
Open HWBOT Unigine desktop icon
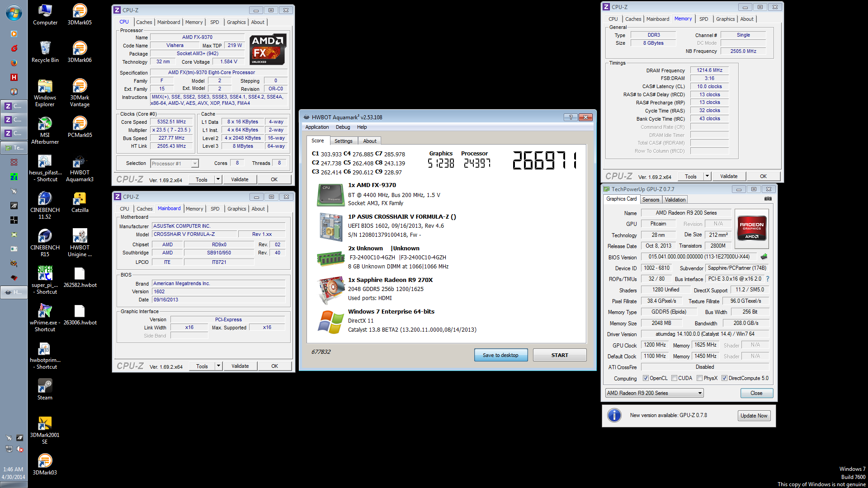[x=80, y=243]
